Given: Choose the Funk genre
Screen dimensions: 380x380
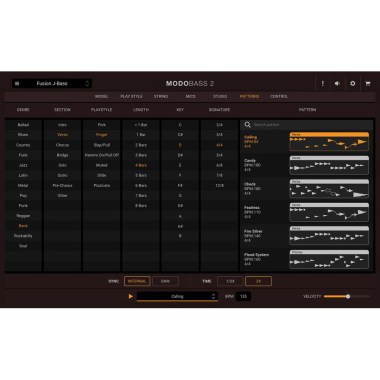Looking at the screenshot, I should (x=23, y=155).
